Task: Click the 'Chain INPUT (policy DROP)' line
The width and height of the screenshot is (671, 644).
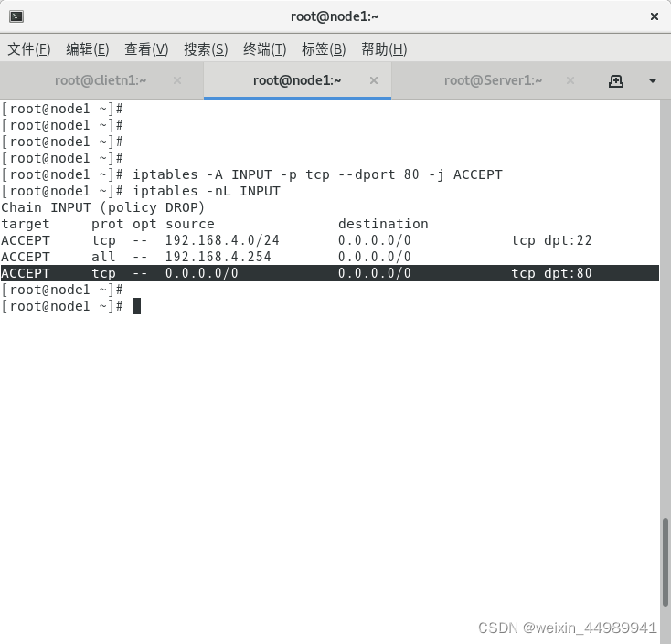Action: 102,208
